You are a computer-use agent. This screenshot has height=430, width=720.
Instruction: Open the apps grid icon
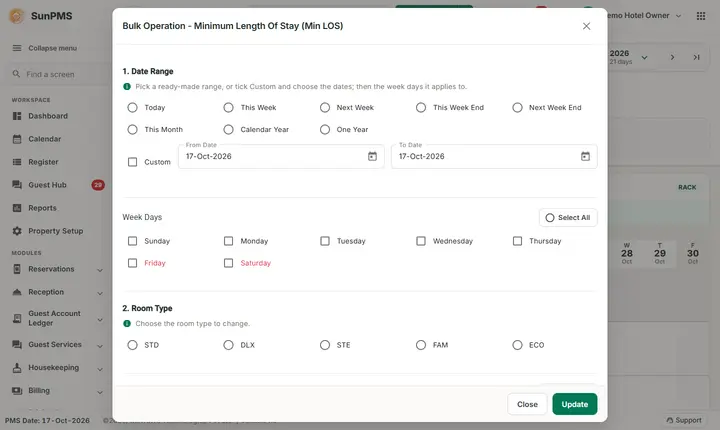(x=701, y=16)
